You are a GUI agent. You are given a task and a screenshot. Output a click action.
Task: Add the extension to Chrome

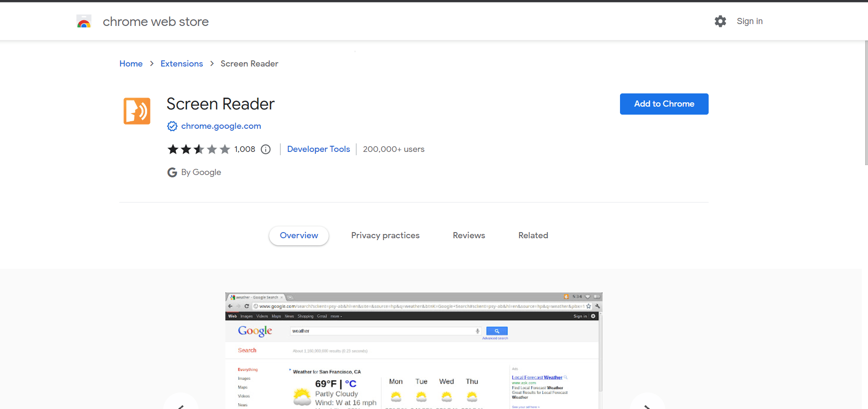(x=664, y=104)
